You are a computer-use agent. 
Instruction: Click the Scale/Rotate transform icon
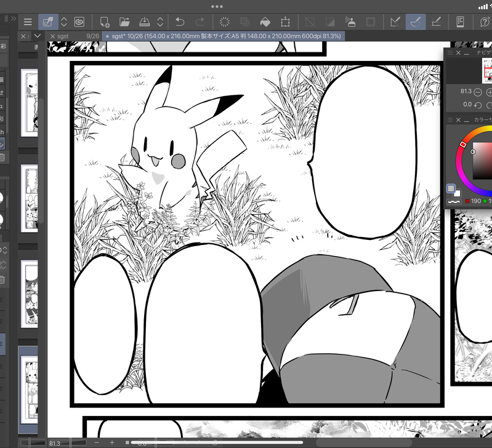pyautogui.click(x=285, y=22)
